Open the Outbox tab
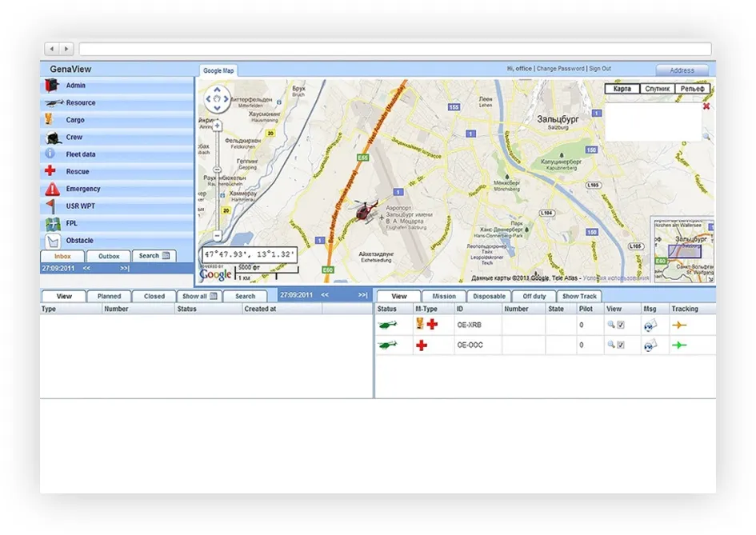 109,256
